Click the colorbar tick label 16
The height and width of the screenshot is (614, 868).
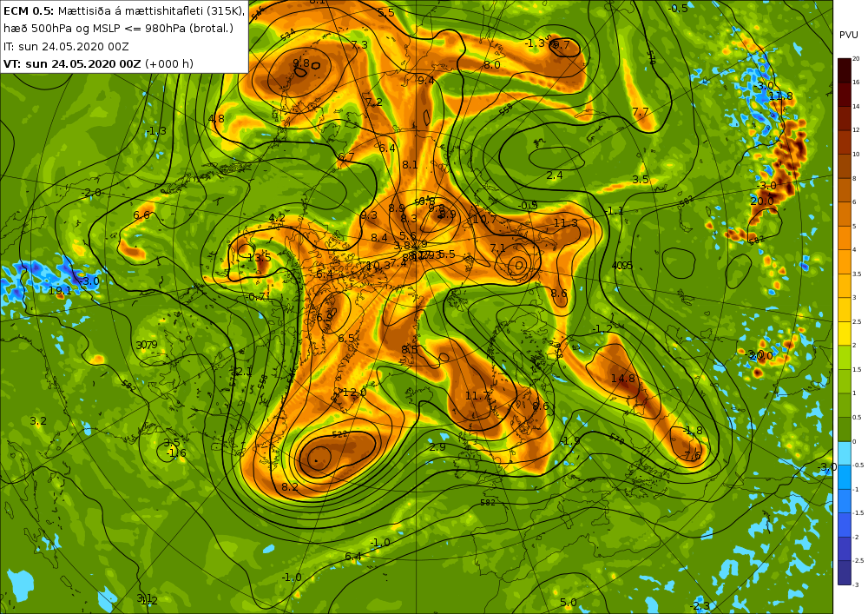click(856, 82)
